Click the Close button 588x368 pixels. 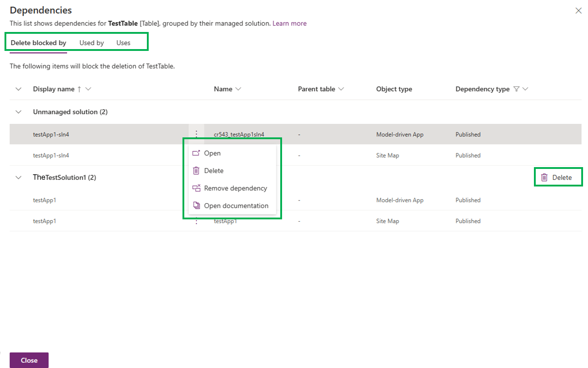point(29,360)
